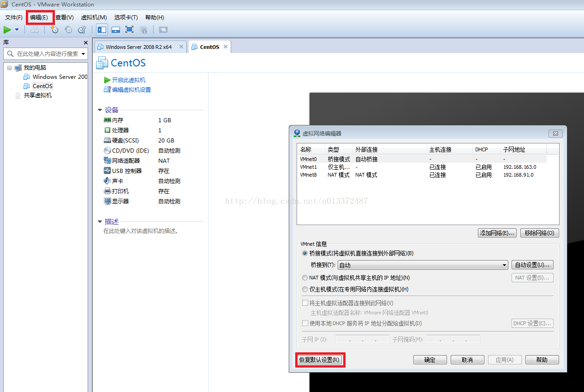Open the power options dropdown arrow

coord(17,30)
